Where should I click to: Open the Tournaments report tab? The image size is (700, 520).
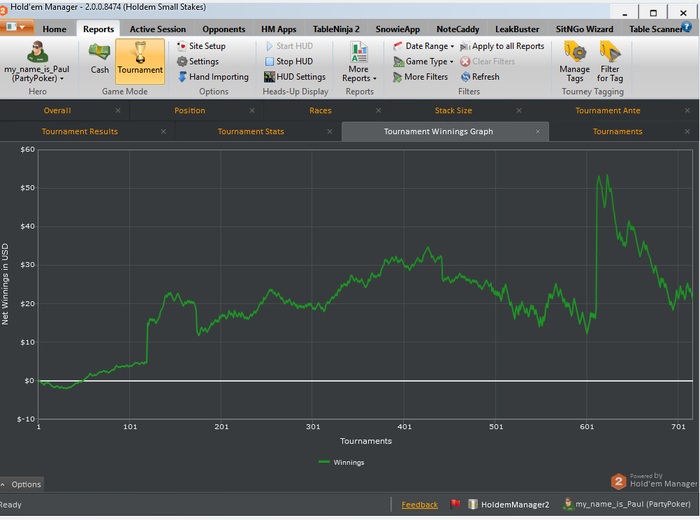(617, 132)
